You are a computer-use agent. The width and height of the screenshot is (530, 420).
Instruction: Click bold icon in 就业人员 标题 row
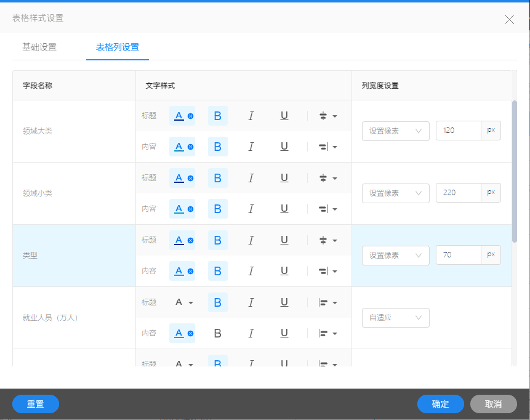coord(218,302)
